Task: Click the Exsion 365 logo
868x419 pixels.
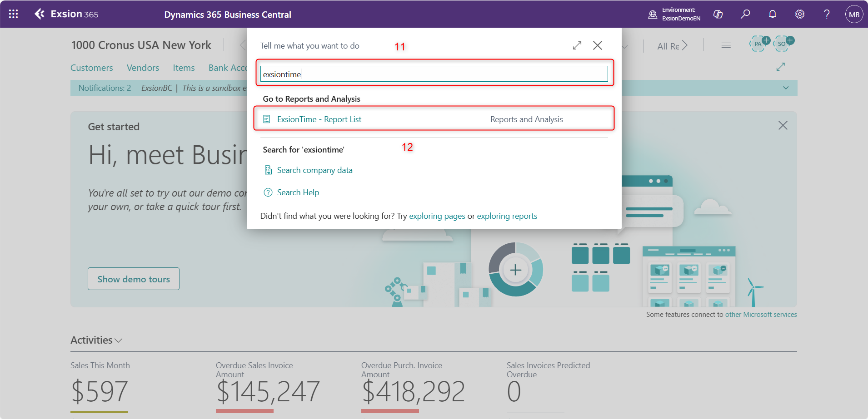Action: 66,14
